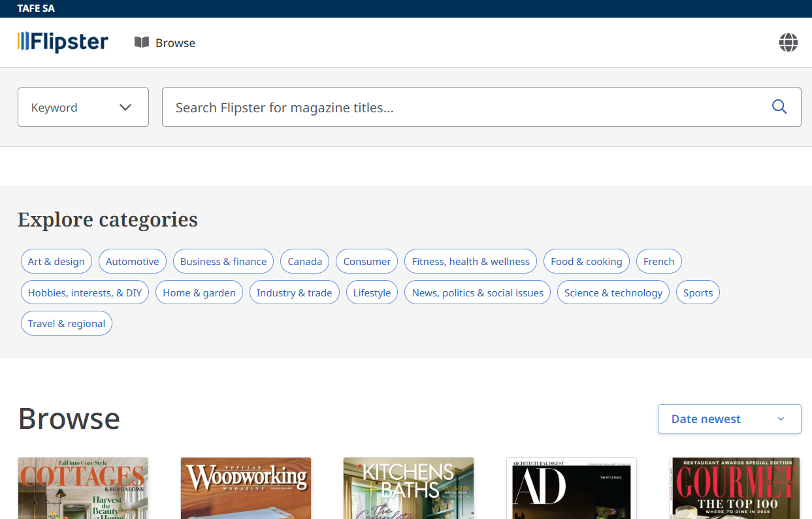Viewport: 812px width, 519px height.
Task: Select the Automotive category
Action: click(133, 261)
